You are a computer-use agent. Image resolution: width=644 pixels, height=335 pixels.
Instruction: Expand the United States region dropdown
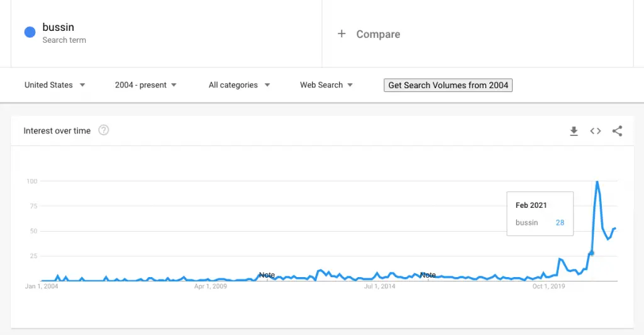pyautogui.click(x=55, y=85)
